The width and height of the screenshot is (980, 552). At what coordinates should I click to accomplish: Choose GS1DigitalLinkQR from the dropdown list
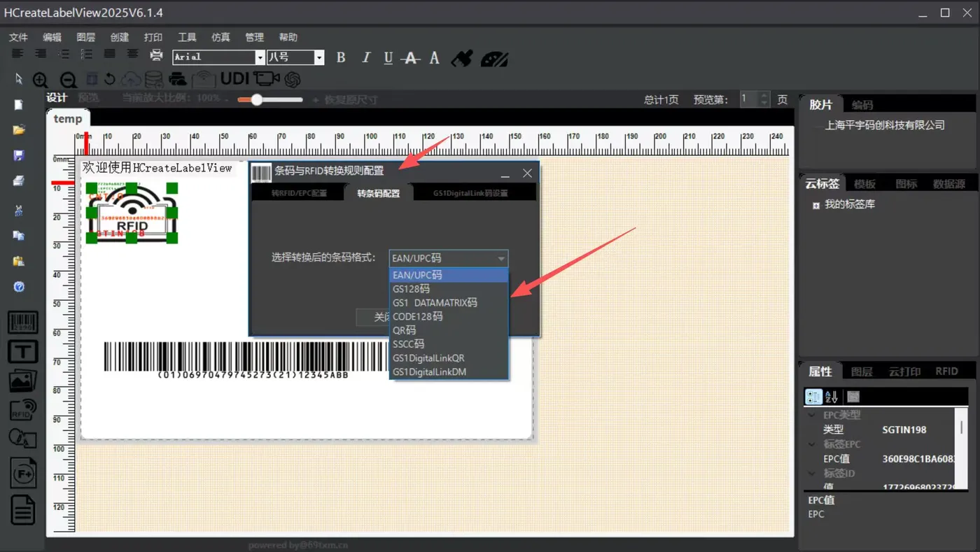[449, 358]
